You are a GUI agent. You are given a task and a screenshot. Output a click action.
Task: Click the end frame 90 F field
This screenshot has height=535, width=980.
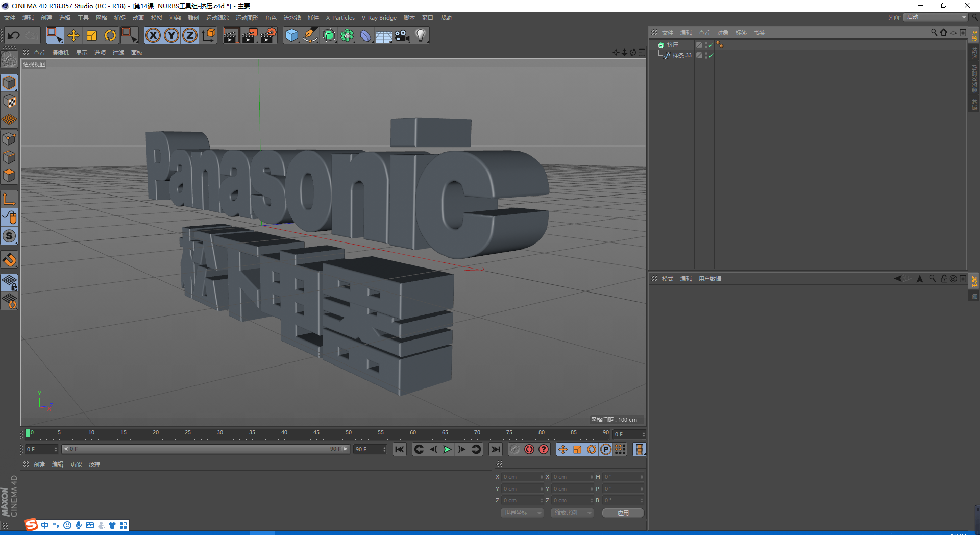click(371, 449)
